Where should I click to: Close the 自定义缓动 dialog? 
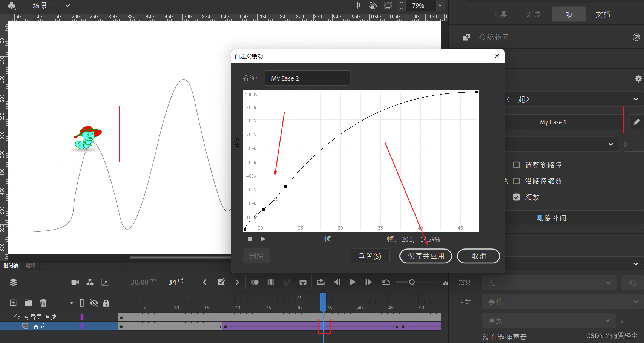pos(497,56)
